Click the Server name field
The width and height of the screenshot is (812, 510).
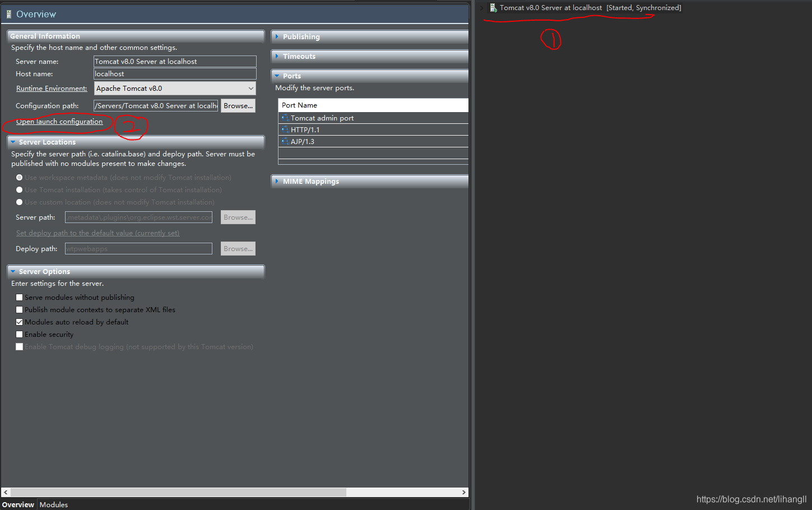[x=175, y=62]
